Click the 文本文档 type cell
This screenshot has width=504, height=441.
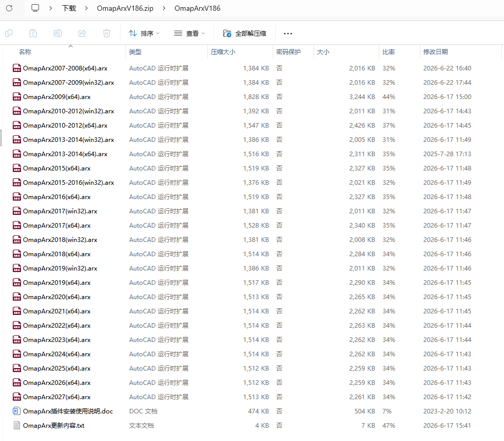tap(141, 426)
